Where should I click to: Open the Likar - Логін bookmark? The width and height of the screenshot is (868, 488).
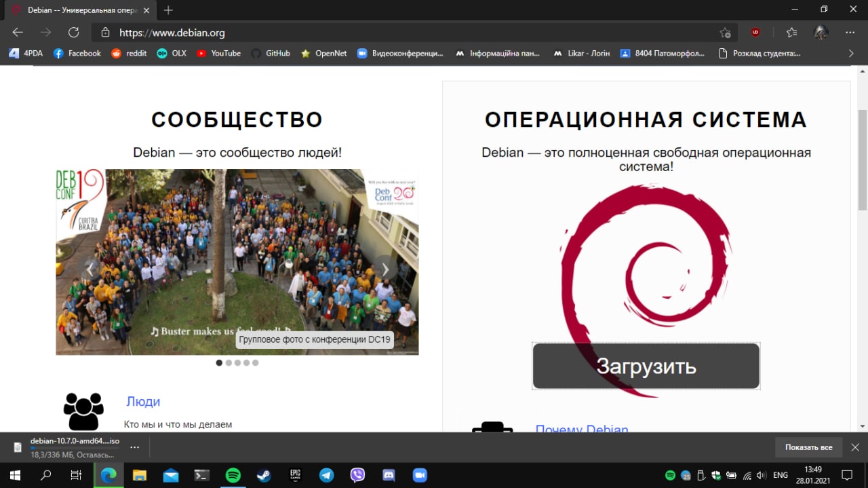pyautogui.click(x=581, y=53)
